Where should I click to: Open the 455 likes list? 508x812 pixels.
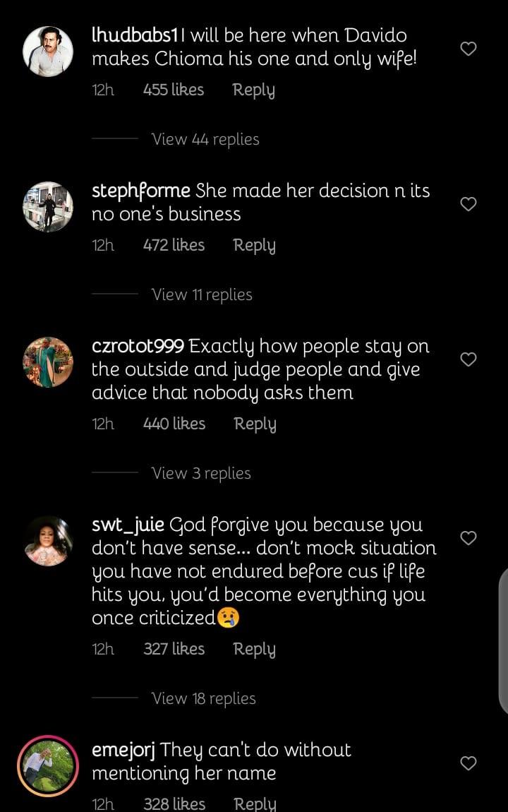click(173, 90)
